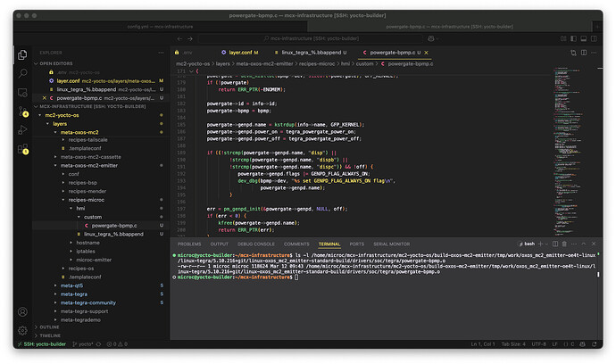
Task: Change LF end of line sequence
Action: tap(554, 344)
